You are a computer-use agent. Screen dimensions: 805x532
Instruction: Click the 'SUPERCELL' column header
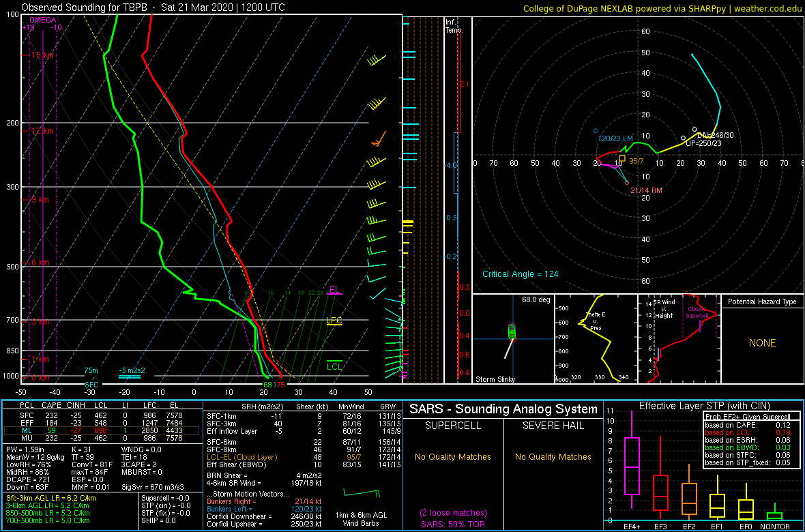(454, 426)
